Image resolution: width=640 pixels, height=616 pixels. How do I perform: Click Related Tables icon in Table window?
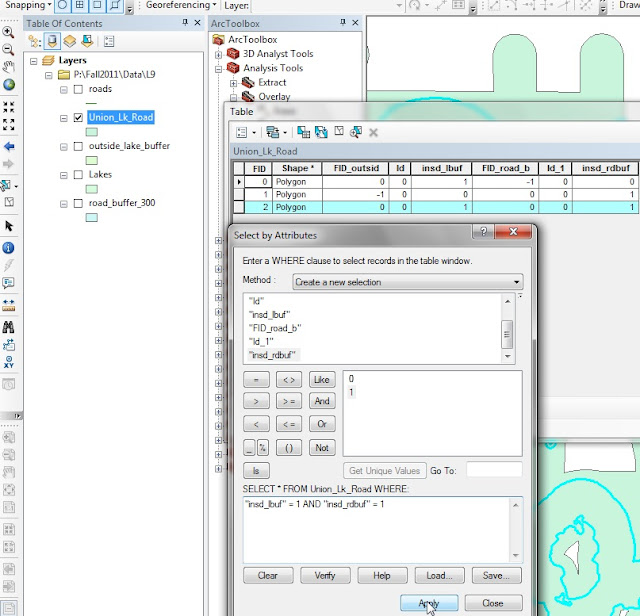pos(276,132)
